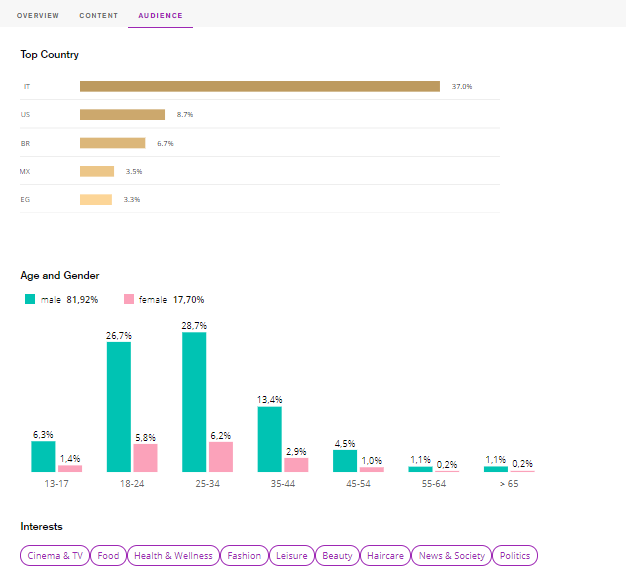Click the US country bar at 8.7%
Viewport: 626px width, 576px height.
click(x=122, y=115)
